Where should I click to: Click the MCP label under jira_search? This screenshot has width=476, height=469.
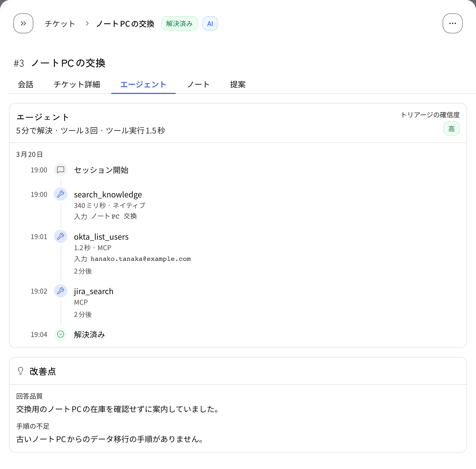pos(81,302)
